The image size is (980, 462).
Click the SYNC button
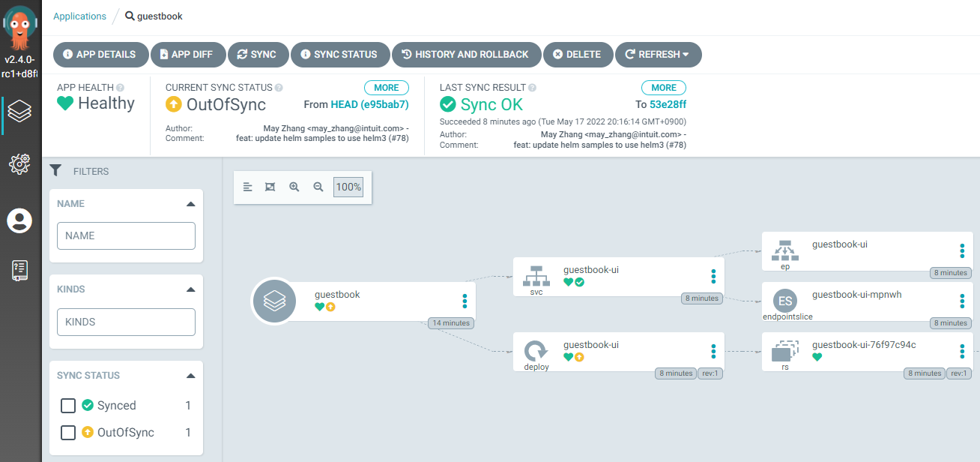pos(257,55)
